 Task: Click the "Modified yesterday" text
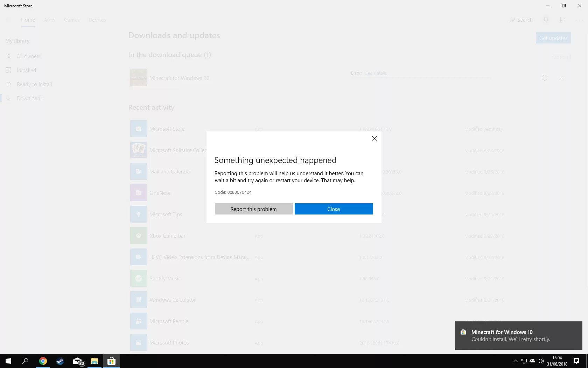click(x=484, y=129)
